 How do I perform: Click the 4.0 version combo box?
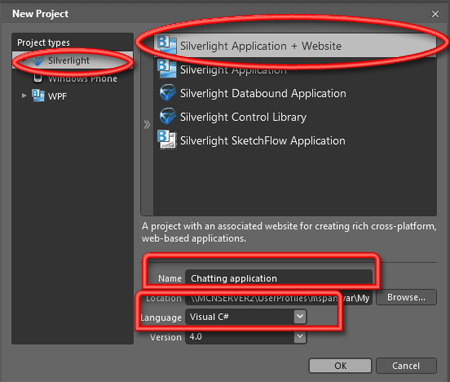point(246,337)
